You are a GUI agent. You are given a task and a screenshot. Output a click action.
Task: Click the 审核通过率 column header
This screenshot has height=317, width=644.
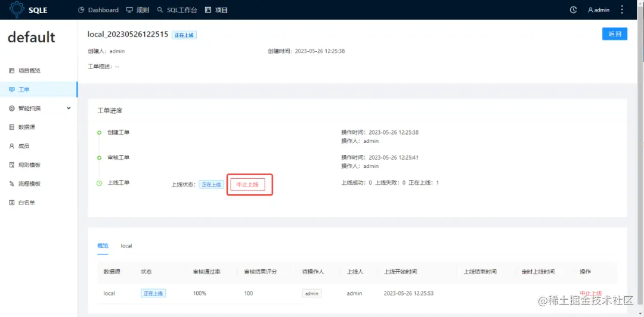click(x=206, y=272)
